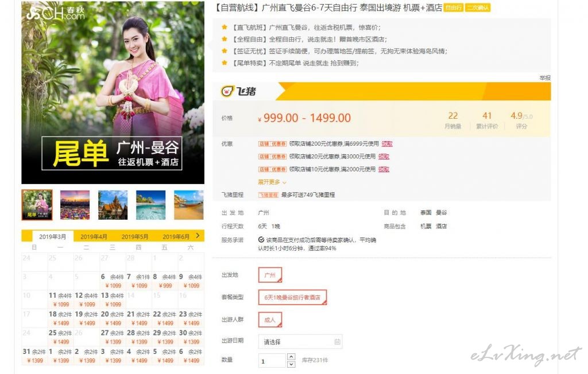Select 成人 traveler group option

(x=270, y=320)
